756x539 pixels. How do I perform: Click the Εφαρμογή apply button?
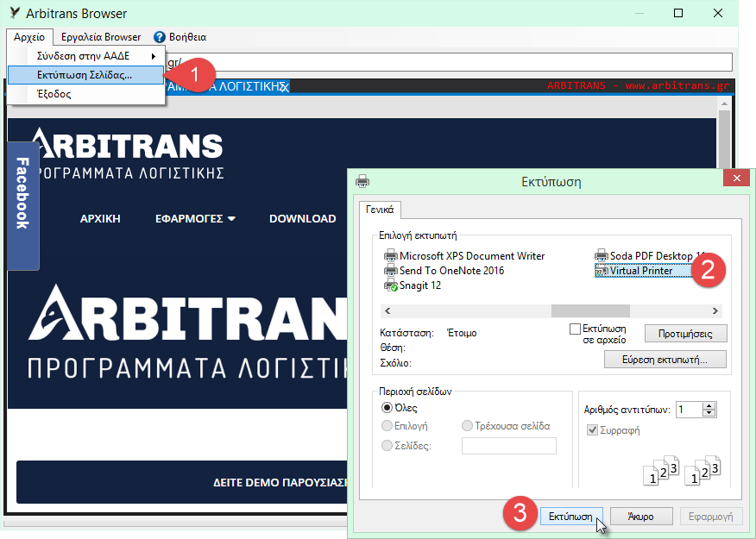[x=710, y=517]
